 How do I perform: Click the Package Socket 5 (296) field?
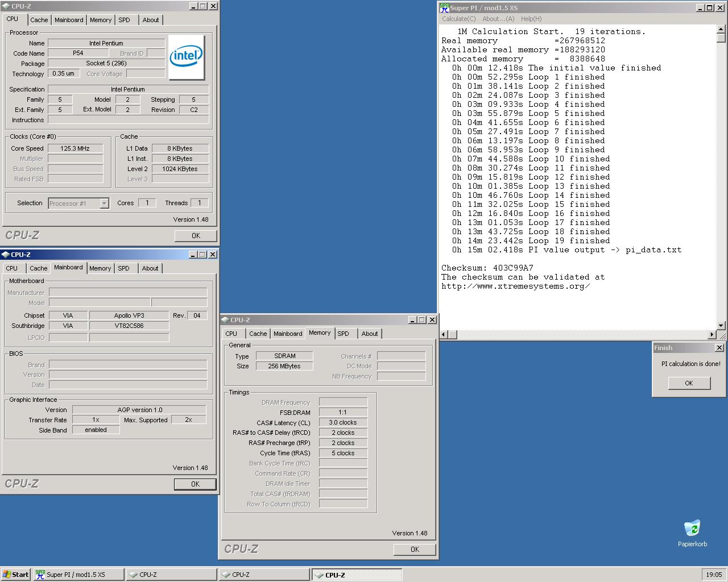coord(106,63)
